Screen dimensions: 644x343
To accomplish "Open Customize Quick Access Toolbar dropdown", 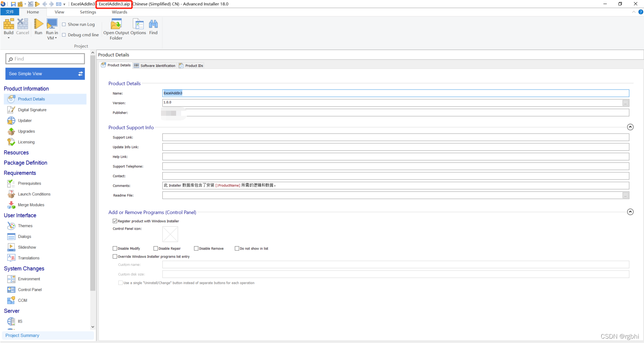I will [64, 4].
